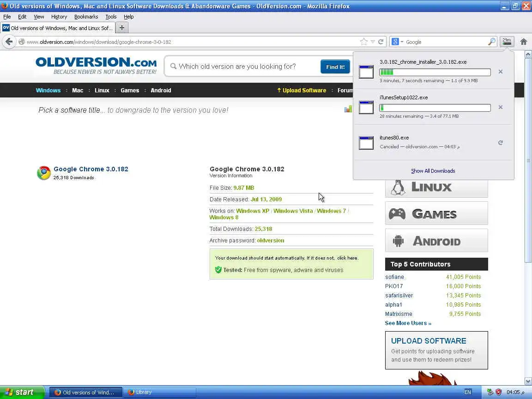Click the OLDVERSION.COM logo
Viewport: 532px width, 399px height.
pyautogui.click(x=96, y=66)
